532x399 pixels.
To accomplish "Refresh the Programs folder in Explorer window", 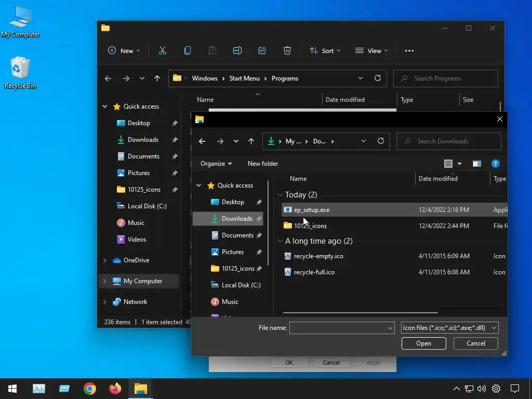I will [x=377, y=78].
